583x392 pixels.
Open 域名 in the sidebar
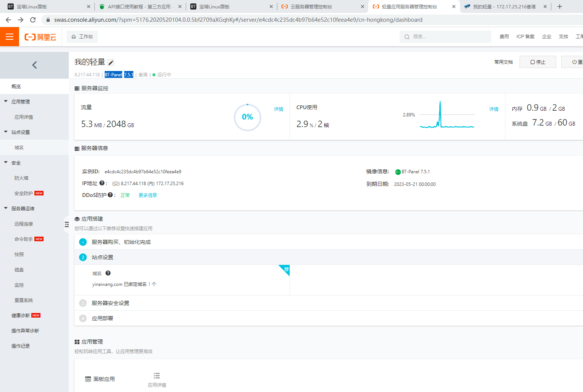pyautogui.click(x=34, y=148)
